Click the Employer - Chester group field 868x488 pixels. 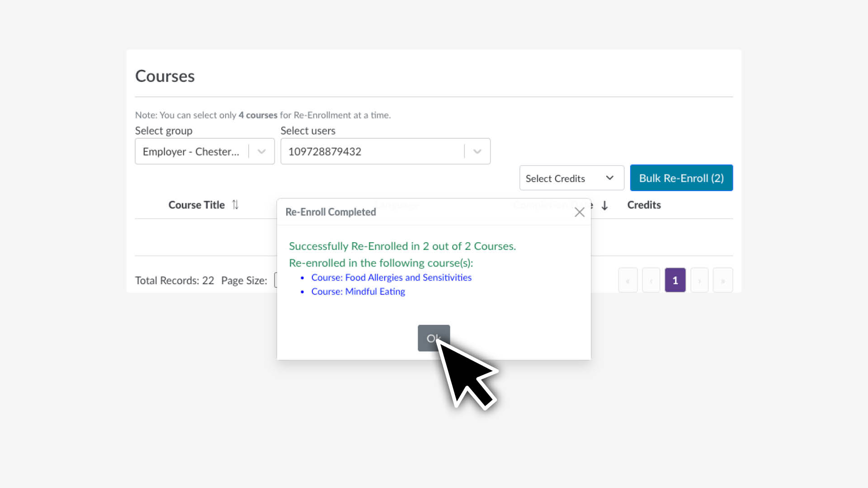[x=191, y=152]
